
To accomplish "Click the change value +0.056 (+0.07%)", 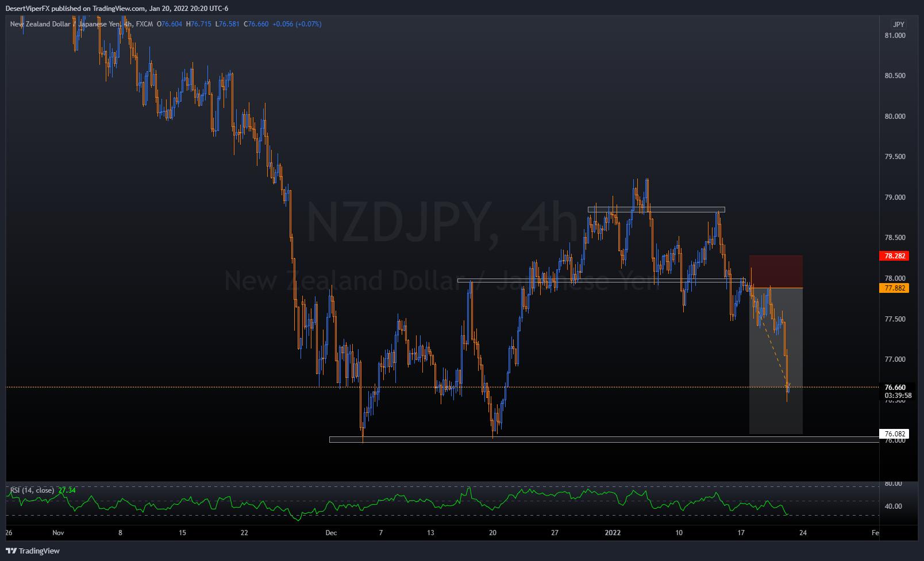I will point(297,24).
